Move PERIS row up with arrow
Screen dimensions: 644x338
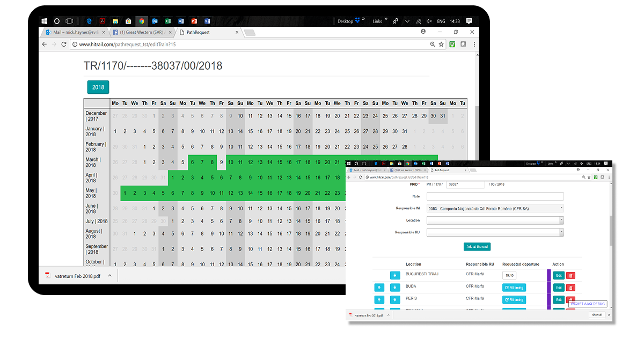pos(379,300)
